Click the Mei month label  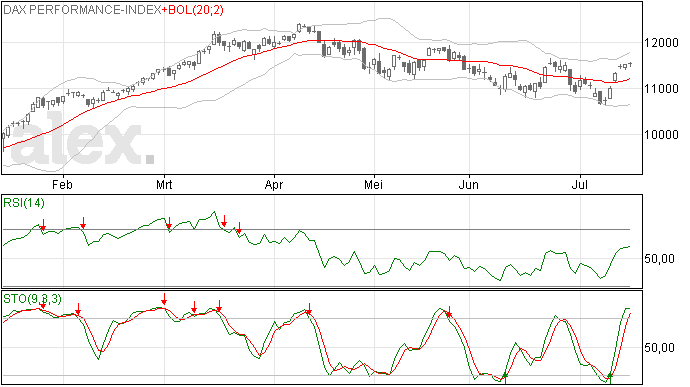tap(373, 184)
